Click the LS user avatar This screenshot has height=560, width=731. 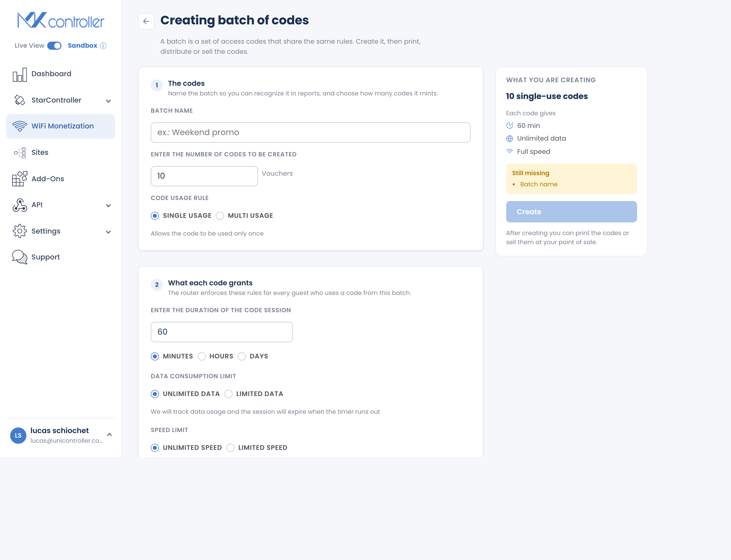pos(18,435)
